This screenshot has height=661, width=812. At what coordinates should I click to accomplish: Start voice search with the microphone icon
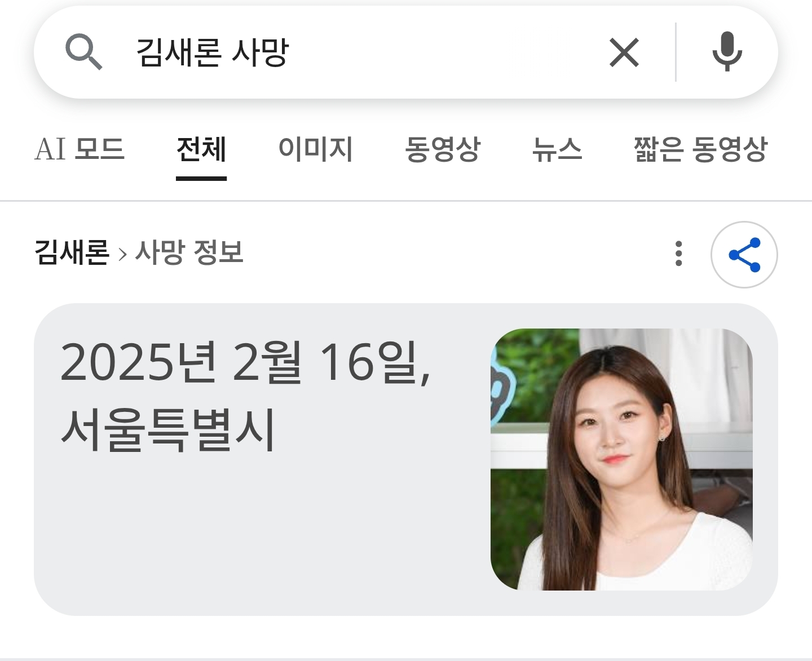(727, 52)
